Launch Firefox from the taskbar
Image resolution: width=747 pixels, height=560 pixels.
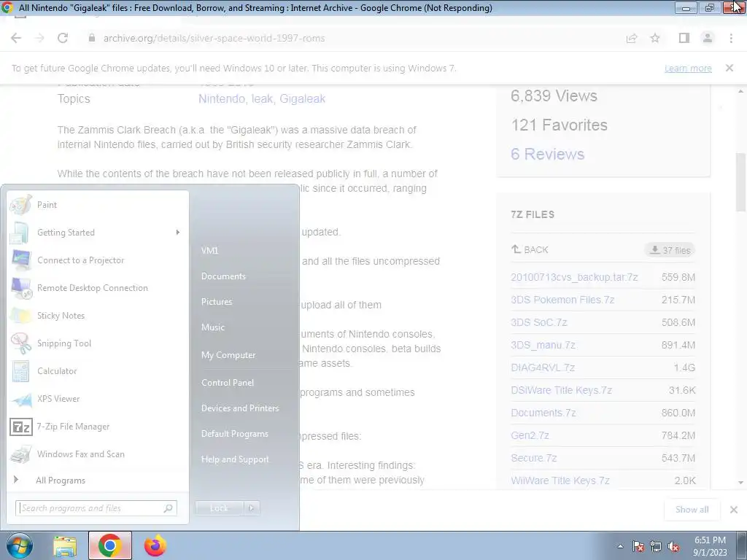(155, 545)
